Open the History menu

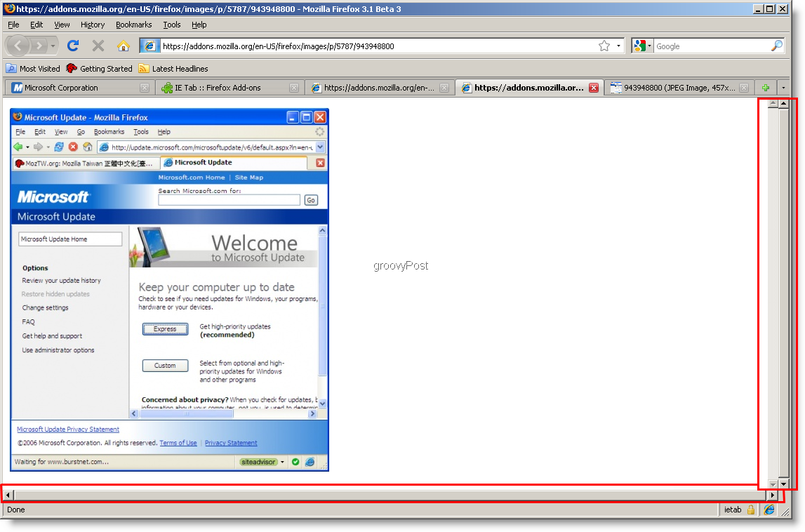(x=93, y=25)
